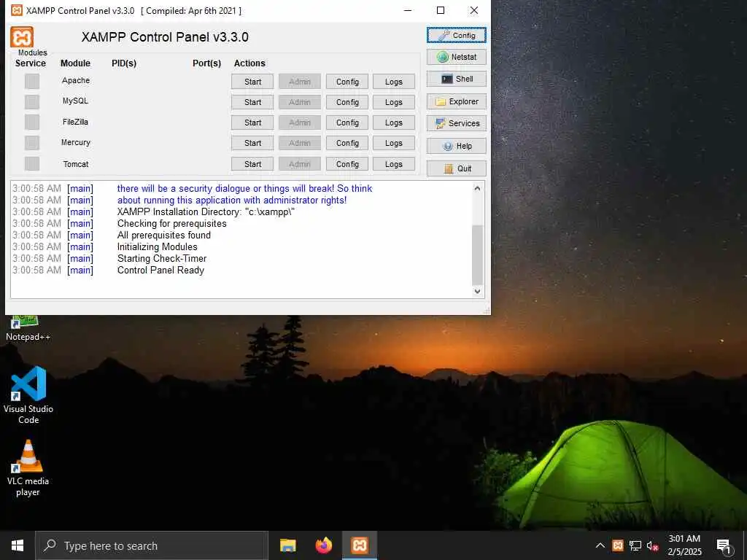Open the Notepad++ desktop shortcut
The height and width of the screenshot is (560, 747).
click(28, 329)
